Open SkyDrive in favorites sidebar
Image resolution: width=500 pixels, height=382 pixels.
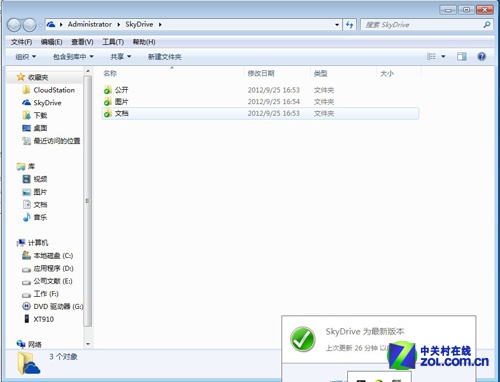point(42,103)
